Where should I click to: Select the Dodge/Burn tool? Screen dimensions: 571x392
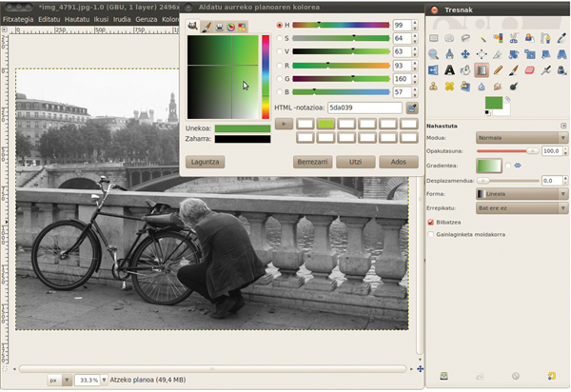[x=514, y=87]
